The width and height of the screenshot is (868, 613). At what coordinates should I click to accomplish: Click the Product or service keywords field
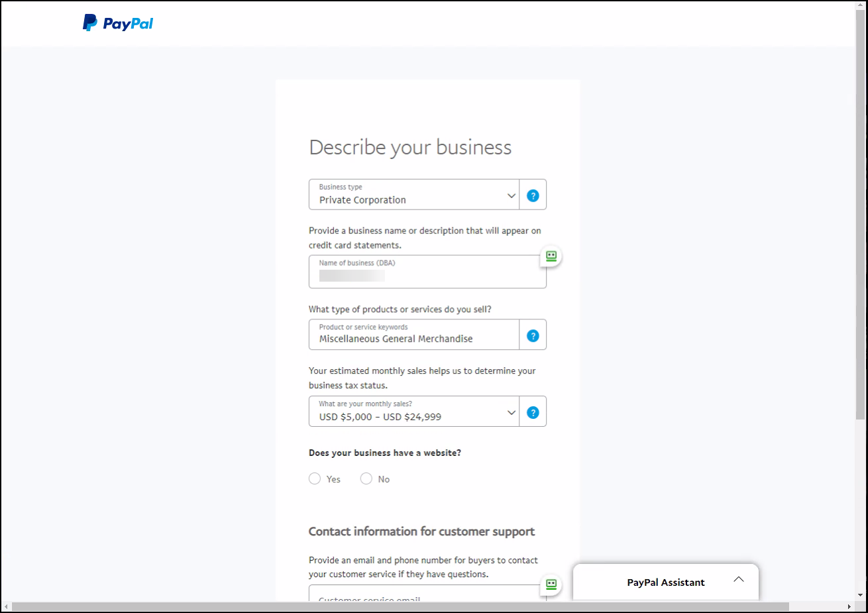pyautogui.click(x=414, y=335)
